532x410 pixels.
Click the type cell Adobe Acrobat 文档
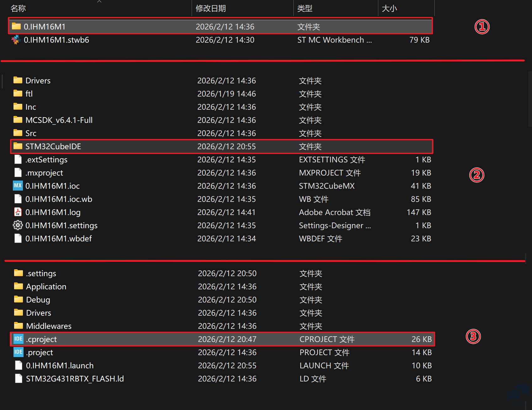coord(335,212)
